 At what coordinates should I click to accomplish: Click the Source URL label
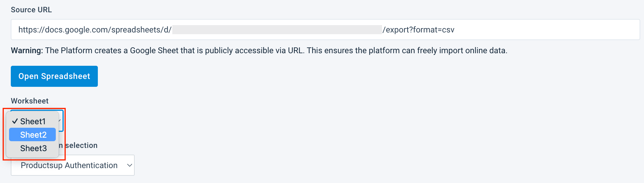(31, 10)
